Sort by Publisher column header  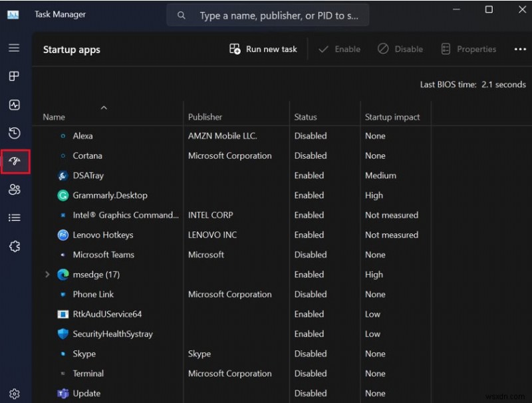205,117
